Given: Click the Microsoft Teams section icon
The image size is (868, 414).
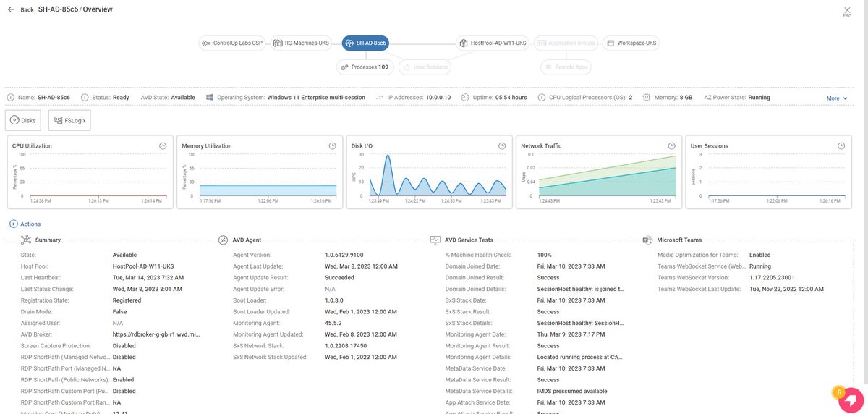Looking at the screenshot, I should point(647,240).
